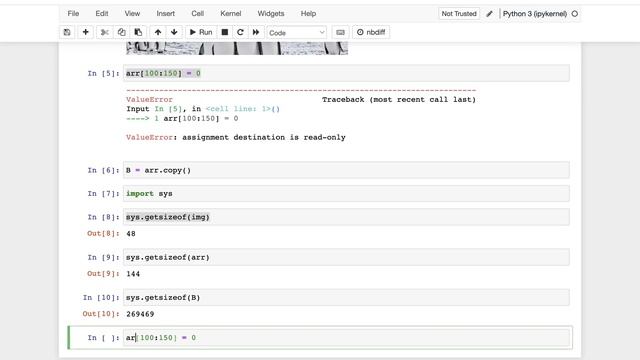Interrupt the kernel with stop icon
The height and width of the screenshot is (360, 640).
tap(224, 32)
